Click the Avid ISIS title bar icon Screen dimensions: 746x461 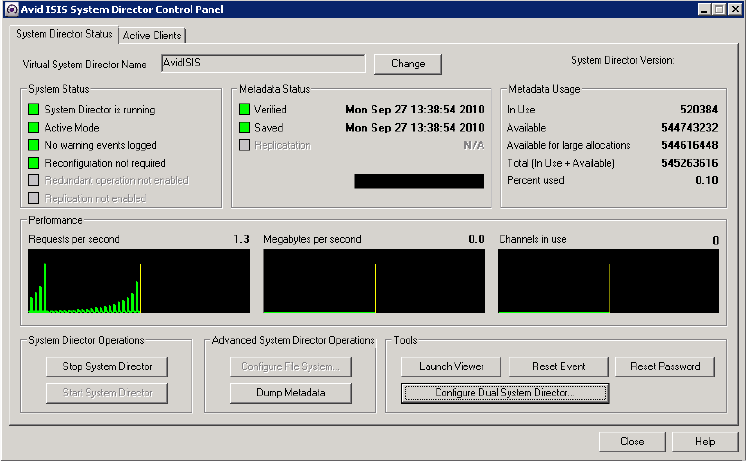(12, 9)
